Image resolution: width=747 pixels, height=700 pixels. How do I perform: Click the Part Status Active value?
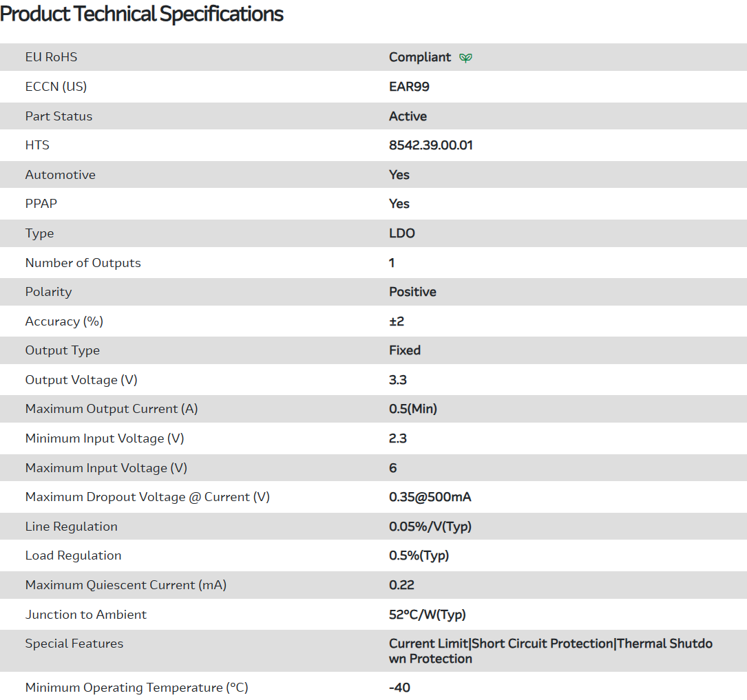pyautogui.click(x=408, y=116)
